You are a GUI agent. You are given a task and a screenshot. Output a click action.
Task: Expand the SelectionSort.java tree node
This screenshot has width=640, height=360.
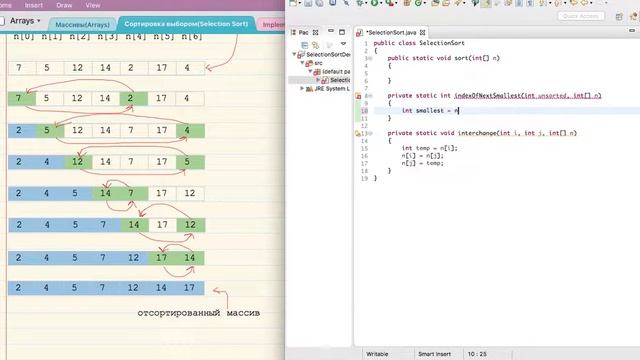tap(318, 80)
